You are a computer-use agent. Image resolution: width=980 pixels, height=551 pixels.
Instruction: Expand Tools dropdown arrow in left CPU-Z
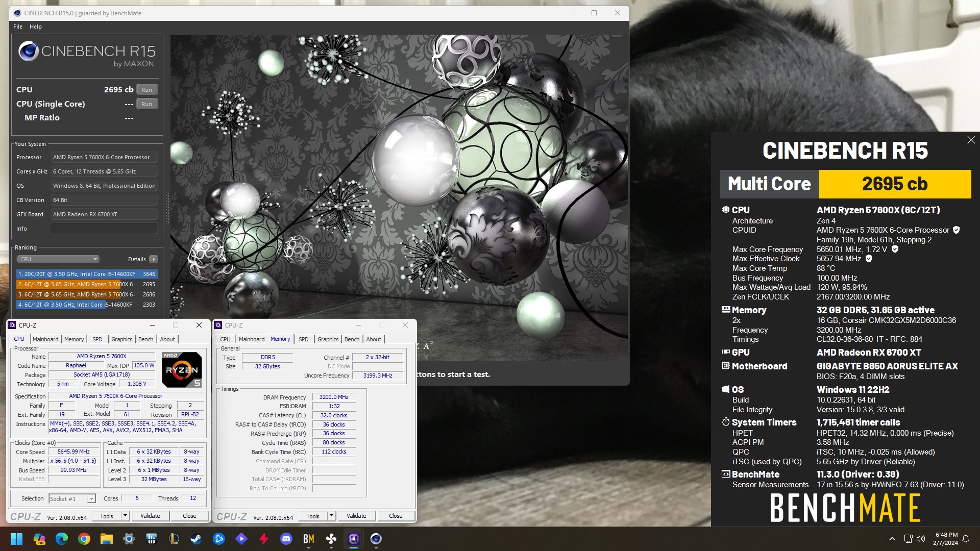[x=125, y=516]
